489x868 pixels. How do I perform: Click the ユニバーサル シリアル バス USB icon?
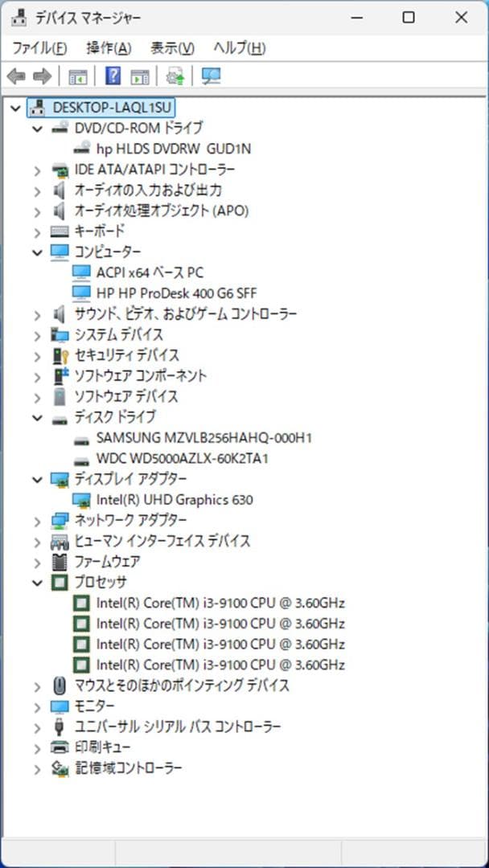pos(60,727)
